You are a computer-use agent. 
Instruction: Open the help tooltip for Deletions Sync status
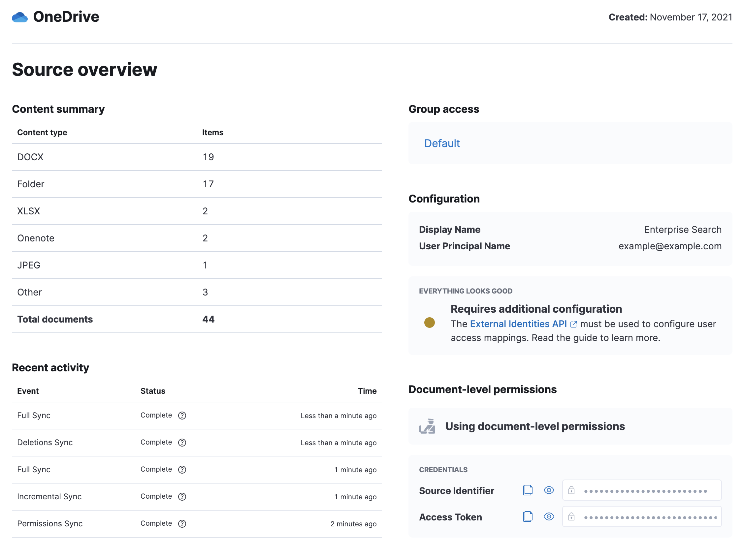[x=182, y=443]
